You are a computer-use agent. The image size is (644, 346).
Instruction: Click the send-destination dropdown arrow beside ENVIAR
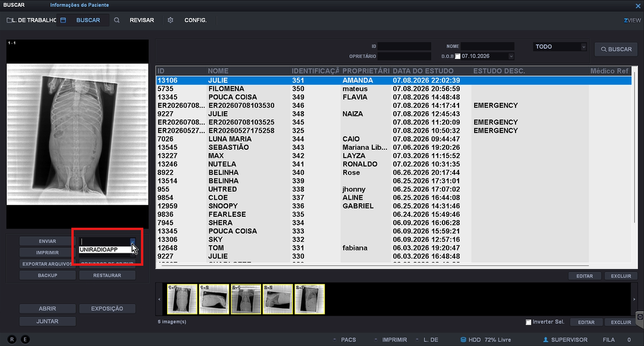coord(133,241)
